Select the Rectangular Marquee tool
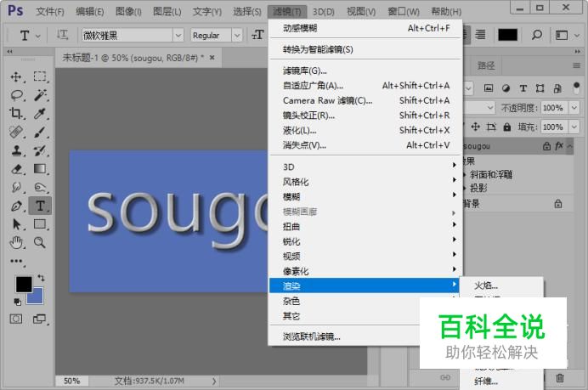Screen dimensions: 588x390 [x=40, y=76]
